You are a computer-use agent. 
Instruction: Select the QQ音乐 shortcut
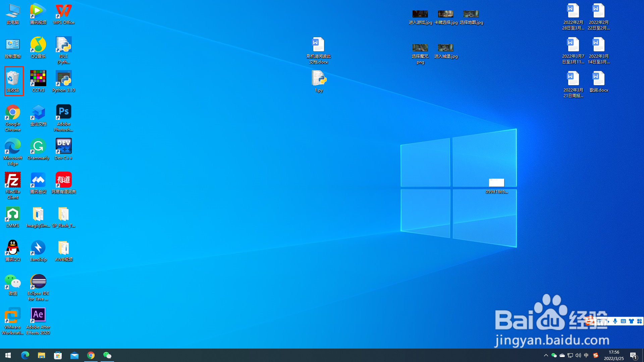click(38, 48)
